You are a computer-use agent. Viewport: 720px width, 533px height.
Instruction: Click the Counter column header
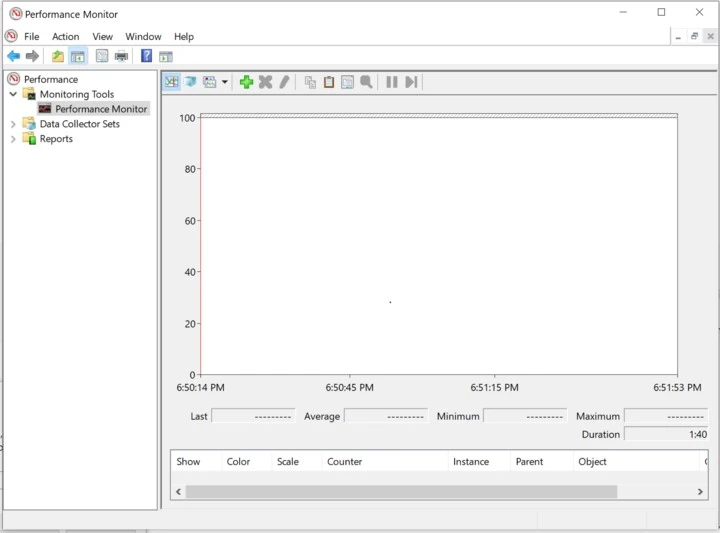point(344,462)
